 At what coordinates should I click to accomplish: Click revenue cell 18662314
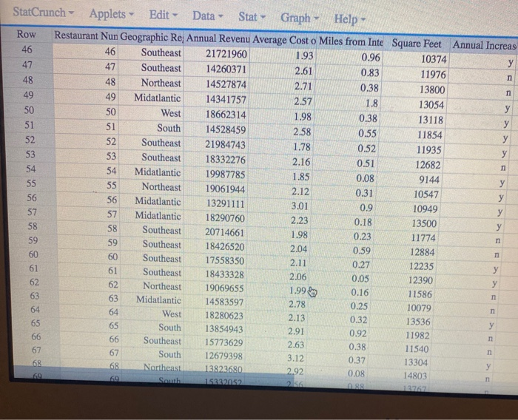tap(226, 115)
